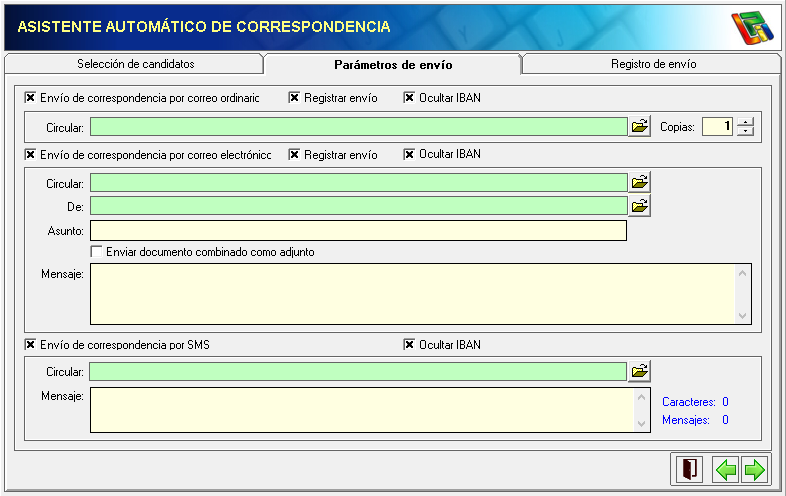The image size is (786, 496).
Task: Click the Copias number field
Action: click(718, 126)
